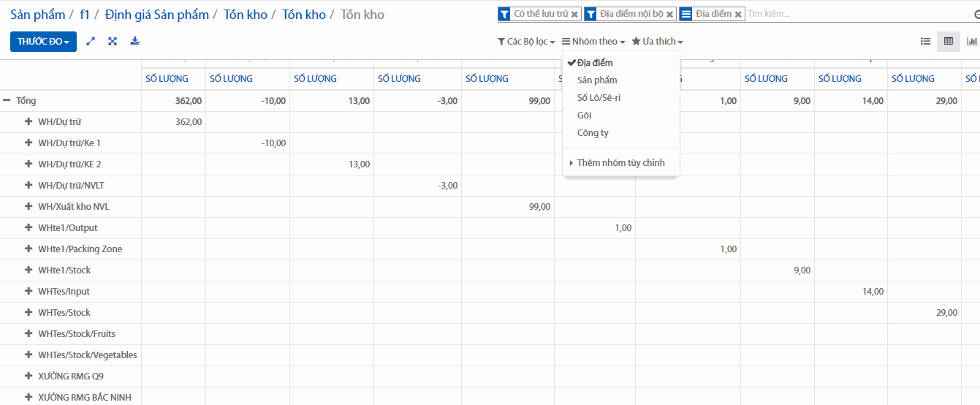Click the expand all icon
This screenshot has width=980, height=405.
point(113,42)
